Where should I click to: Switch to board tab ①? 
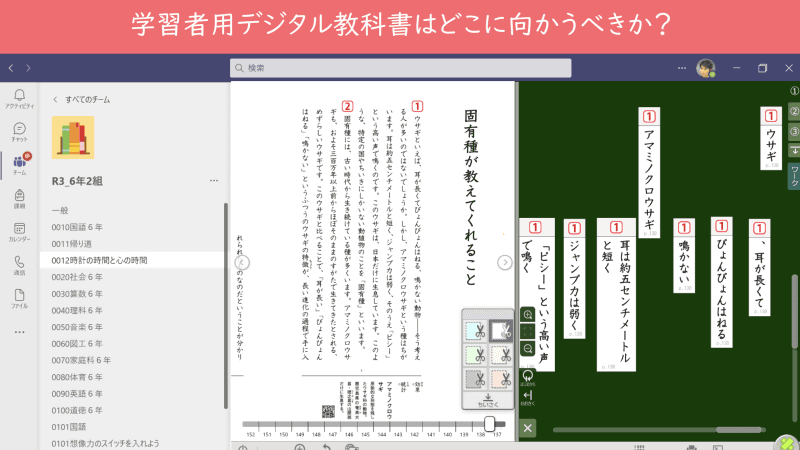tap(794, 91)
